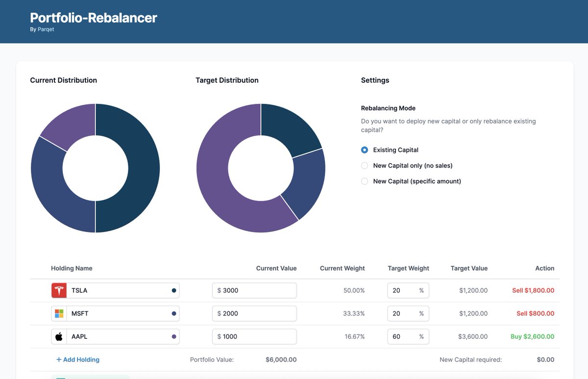588x379 pixels.
Task: Select the Existing Capital option
Action: 365,150
